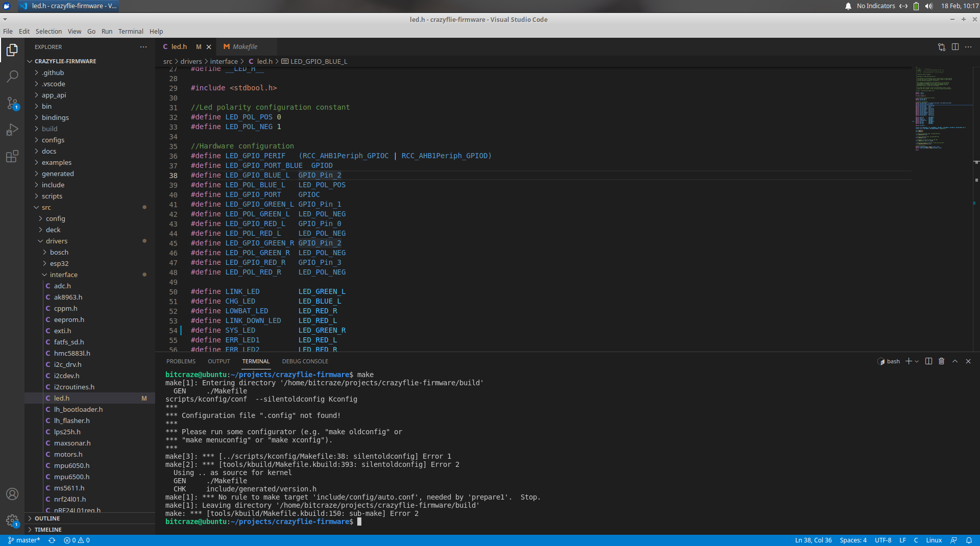
Task: Change indentation via Spaces: 4
Action: click(x=853, y=540)
